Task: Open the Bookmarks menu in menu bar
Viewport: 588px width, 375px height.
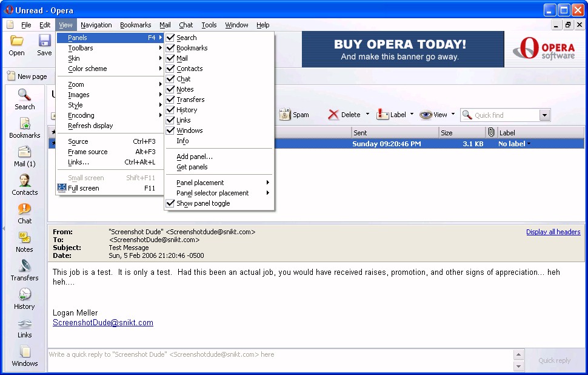Action: click(x=135, y=25)
